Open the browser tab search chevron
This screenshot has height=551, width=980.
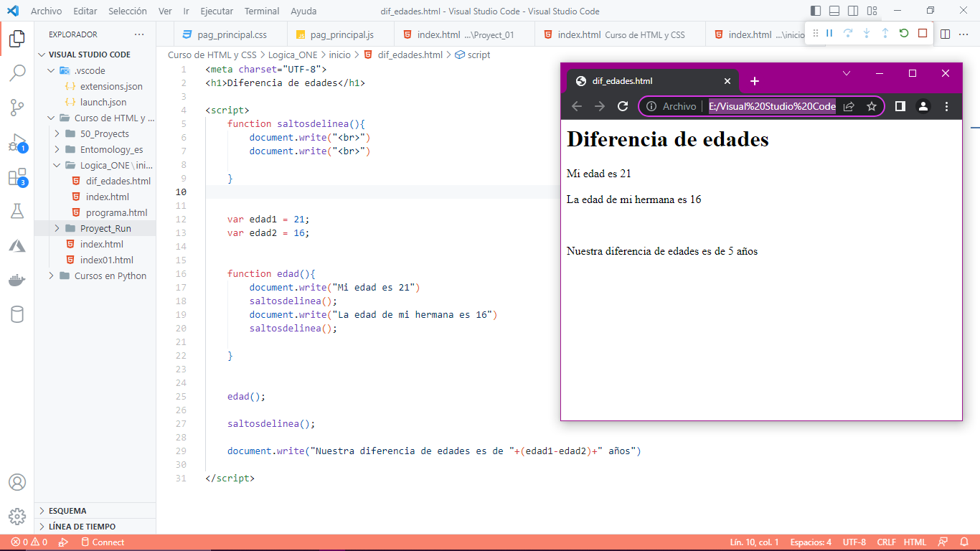(x=847, y=73)
